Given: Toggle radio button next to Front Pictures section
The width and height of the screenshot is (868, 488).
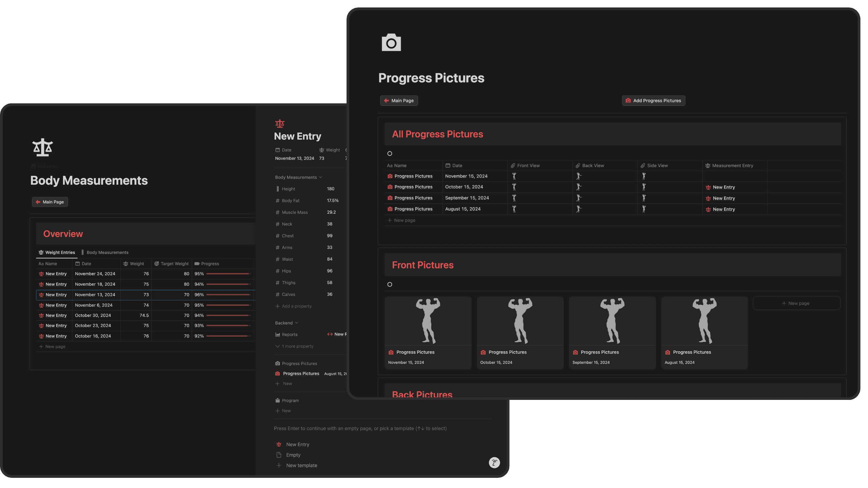Looking at the screenshot, I should pyautogui.click(x=389, y=285).
